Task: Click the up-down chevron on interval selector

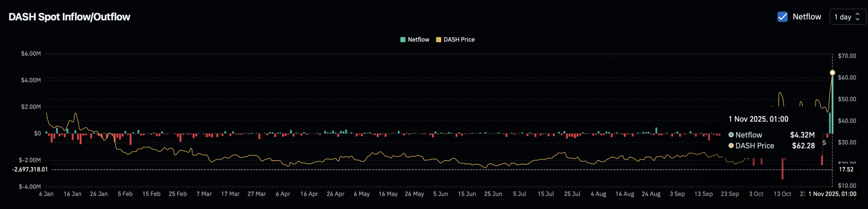Action: coord(857,17)
